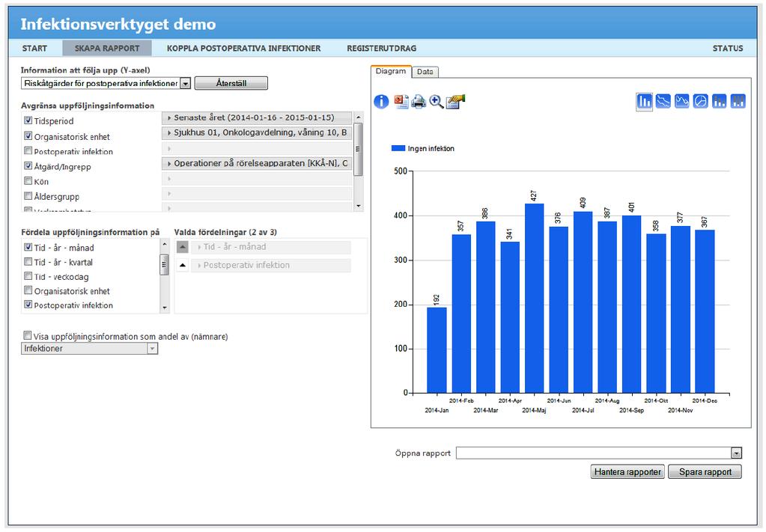Click distribution list scroll-down arrow
This screenshot has width=766, height=532.
165,308
